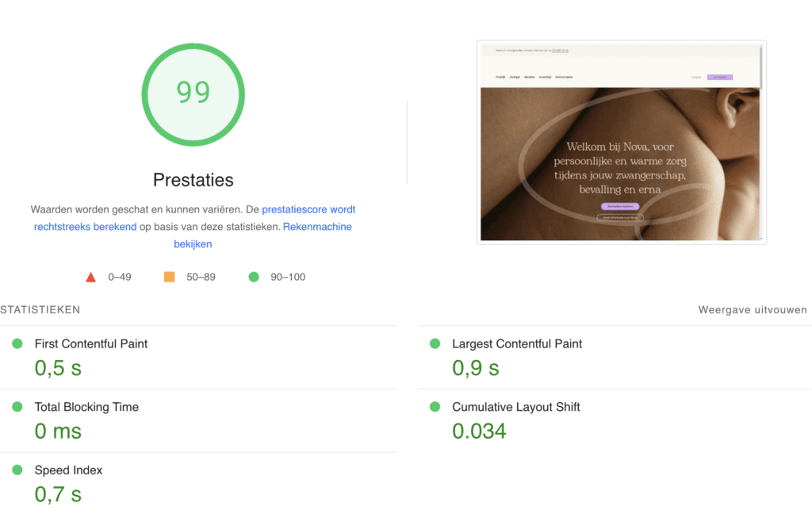812x514 pixels.
Task: Click the Largest Contentful Paint 0,9 s value
Action: click(475, 368)
